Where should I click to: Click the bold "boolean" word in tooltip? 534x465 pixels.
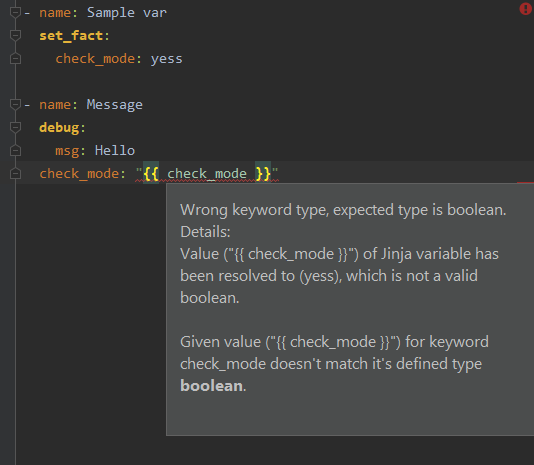pos(211,386)
